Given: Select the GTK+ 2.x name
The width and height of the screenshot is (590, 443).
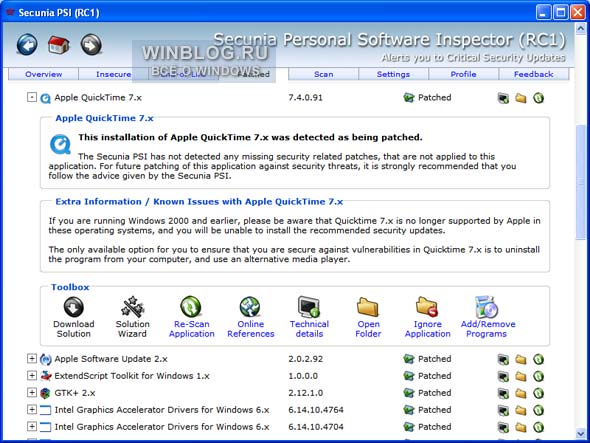Looking at the screenshot, I should pos(75,393).
